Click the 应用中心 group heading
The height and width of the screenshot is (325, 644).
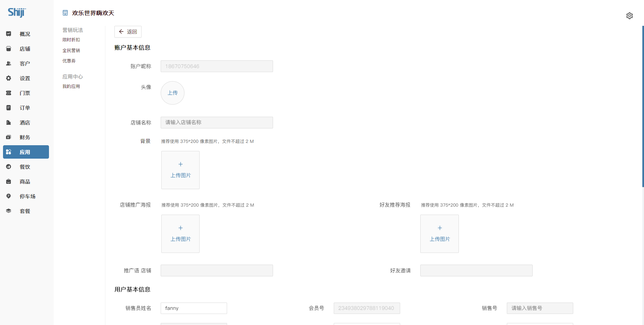[x=72, y=77]
